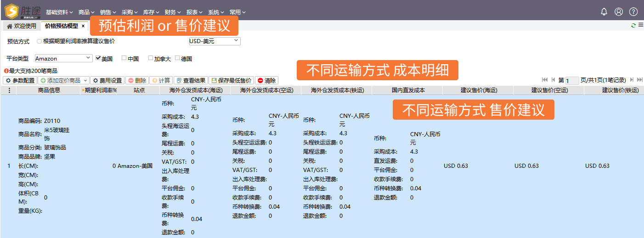Close the 价格预估模型 tab
Viewport: 644px width, 238px height.
click(x=83, y=26)
